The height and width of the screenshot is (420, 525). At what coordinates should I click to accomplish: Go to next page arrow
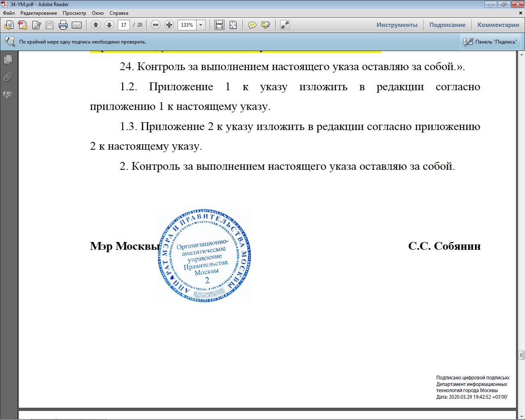(x=109, y=25)
